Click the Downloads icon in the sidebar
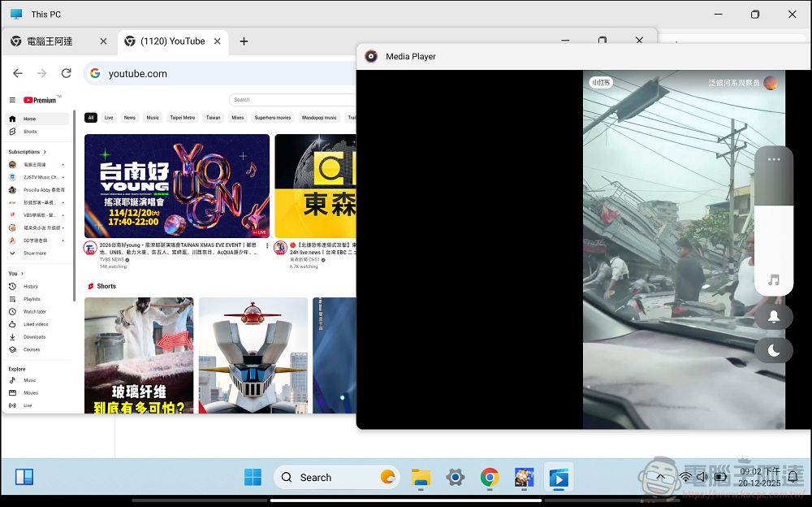 [x=11, y=336]
